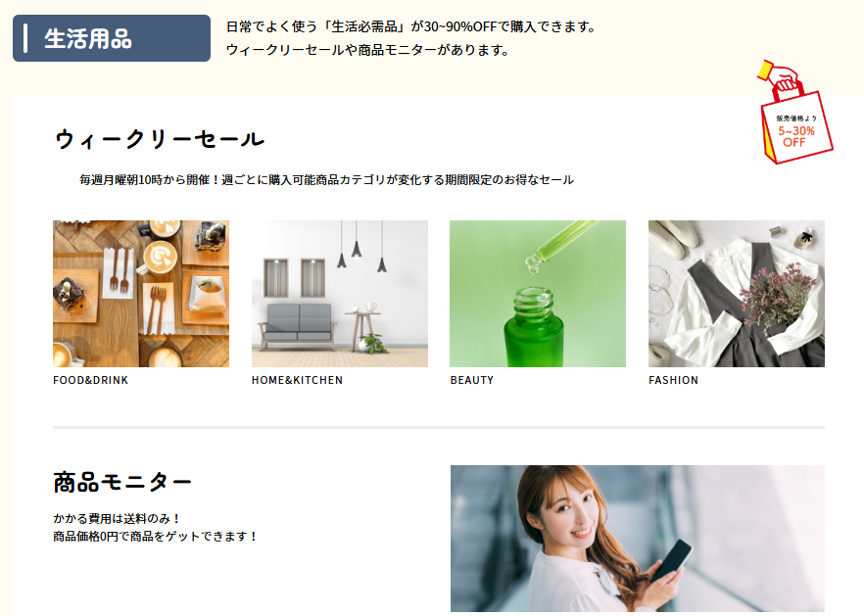
Task: Click the かかる費用は送料のみ text
Action: point(117,518)
